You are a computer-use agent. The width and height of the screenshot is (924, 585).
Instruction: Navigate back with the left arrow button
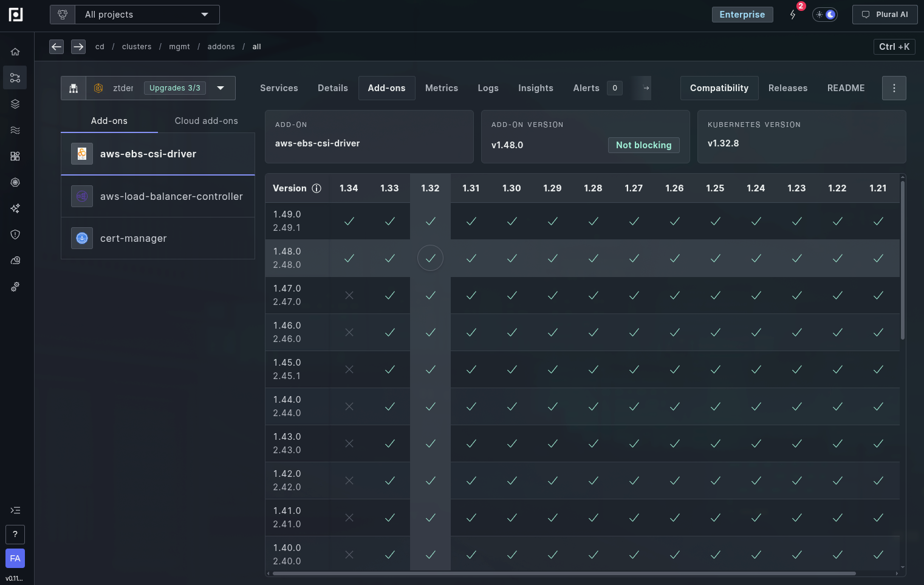56,47
